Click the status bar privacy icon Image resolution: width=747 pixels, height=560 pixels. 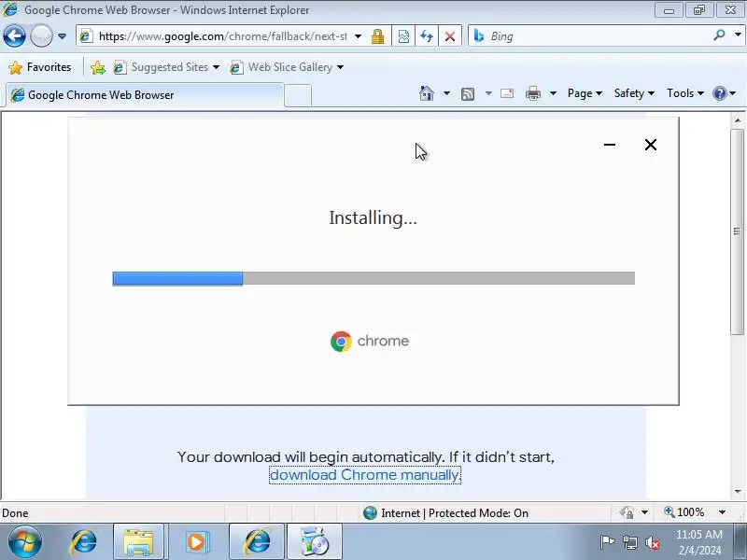click(627, 512)
